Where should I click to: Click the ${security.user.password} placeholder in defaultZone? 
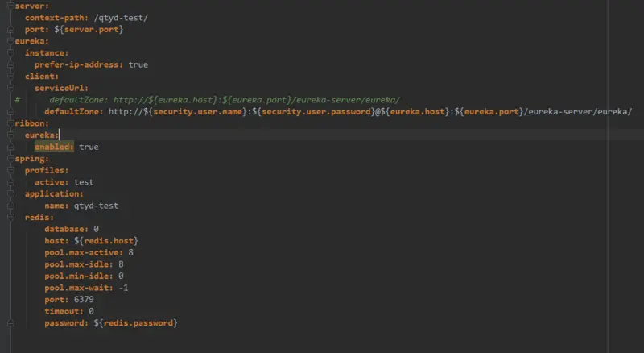[x=313, y=111]
